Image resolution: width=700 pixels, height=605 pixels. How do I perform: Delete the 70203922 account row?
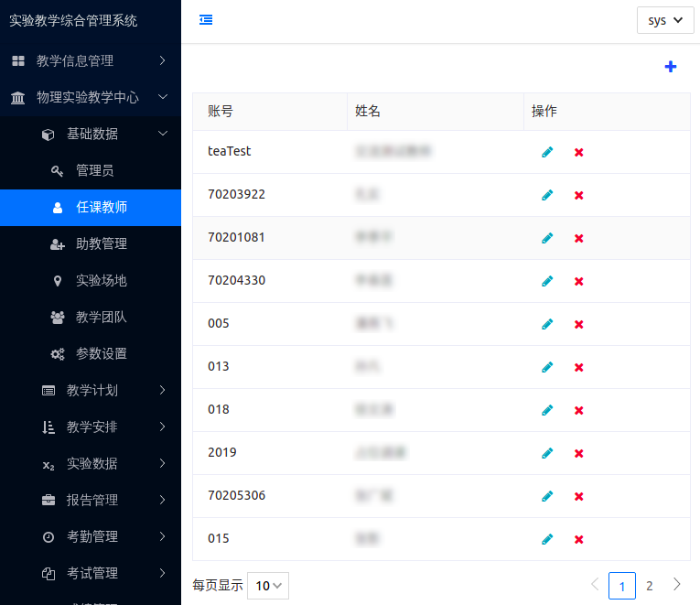(578, 195)
